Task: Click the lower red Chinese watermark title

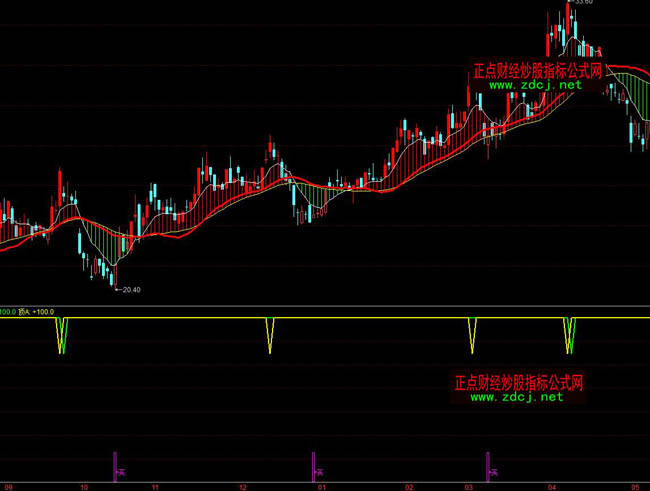Action: 518,383
